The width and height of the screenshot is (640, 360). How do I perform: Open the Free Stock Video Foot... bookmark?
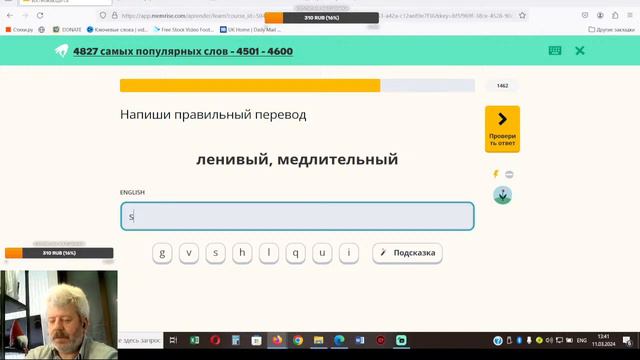(x=184, y=29)
